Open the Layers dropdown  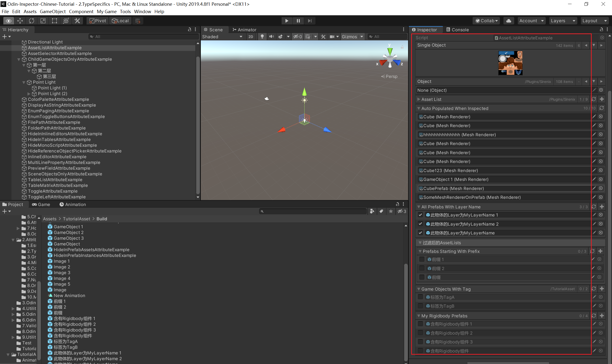[563, 21]
